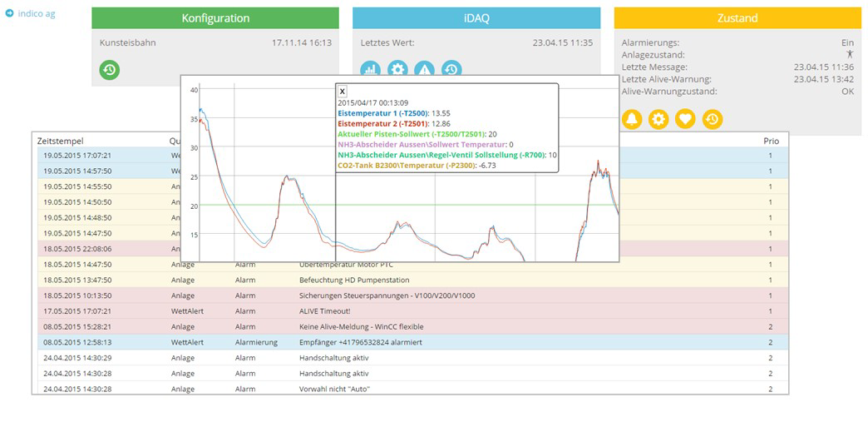
Task: Click Sicherungen Steuerspannungen alarm message
Action: point(387,295)
